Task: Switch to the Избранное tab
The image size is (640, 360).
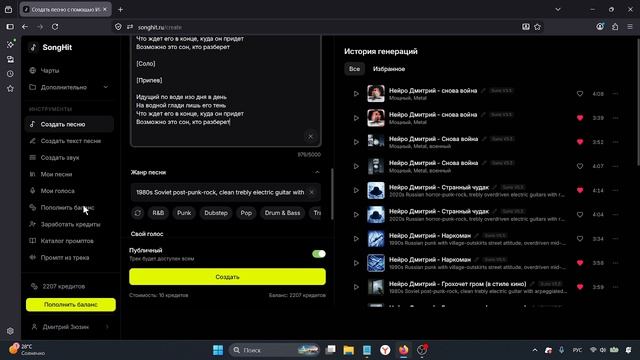Action: point(389,69)
